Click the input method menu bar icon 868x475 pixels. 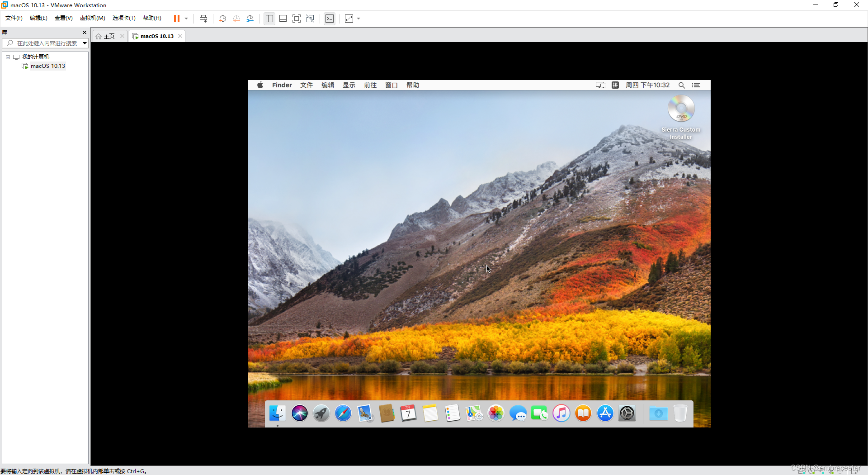tap(615, 85)
